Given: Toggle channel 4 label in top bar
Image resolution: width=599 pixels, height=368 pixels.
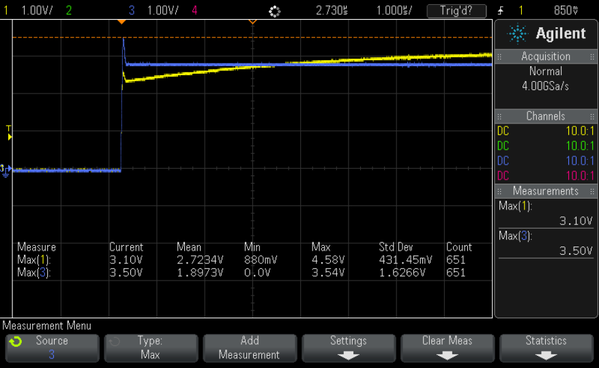Looking at the screenshot, I should tap(194, 10).
